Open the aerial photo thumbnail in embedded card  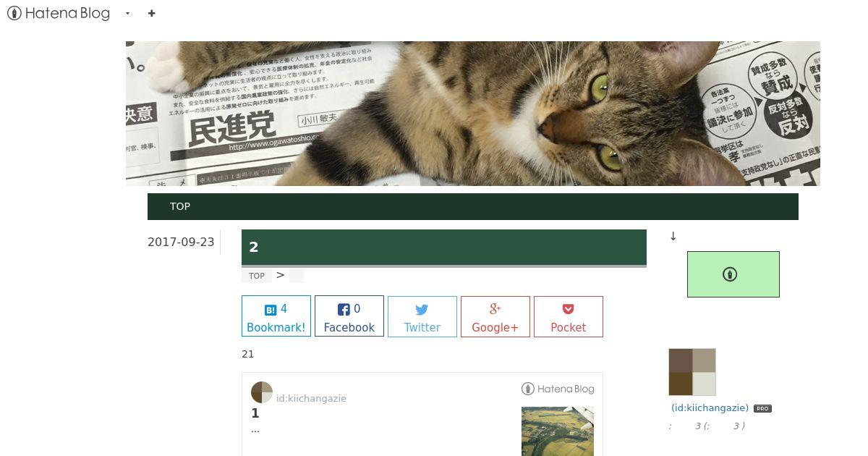pyautogui.click(x=558, y=431)
